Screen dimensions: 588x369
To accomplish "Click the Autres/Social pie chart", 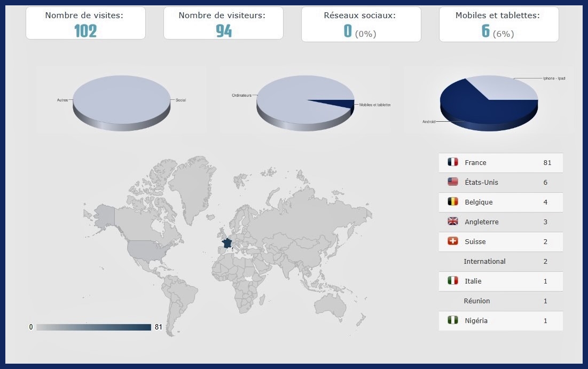I will point(122,103).
